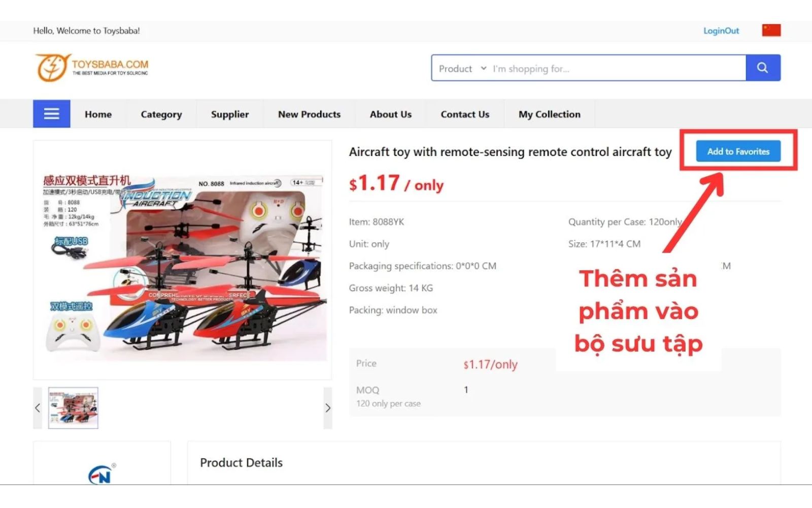This screenshot has width=812, height=508.
Task: Visit the Contact Us page
Action: tap(465, 114)
